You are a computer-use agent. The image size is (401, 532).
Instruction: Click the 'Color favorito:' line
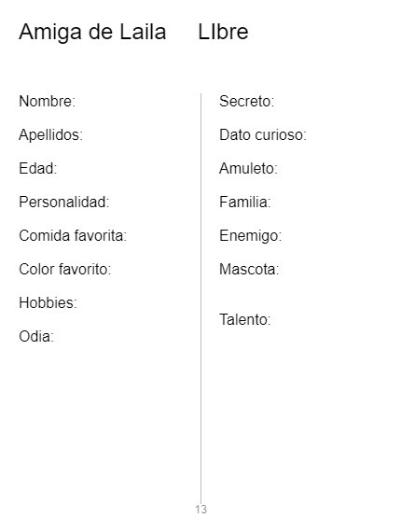click(65, 269)
